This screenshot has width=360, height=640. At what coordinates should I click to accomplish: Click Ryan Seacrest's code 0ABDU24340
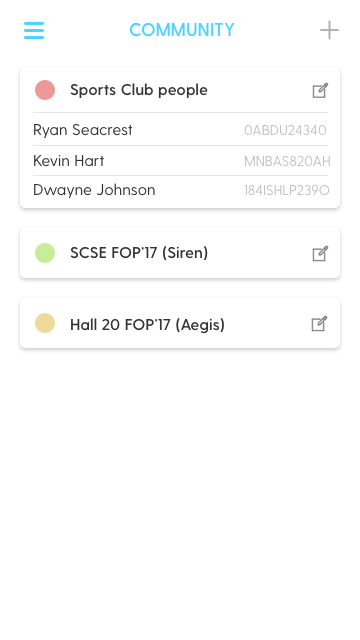pyautogui.click(x=285, y=130)
